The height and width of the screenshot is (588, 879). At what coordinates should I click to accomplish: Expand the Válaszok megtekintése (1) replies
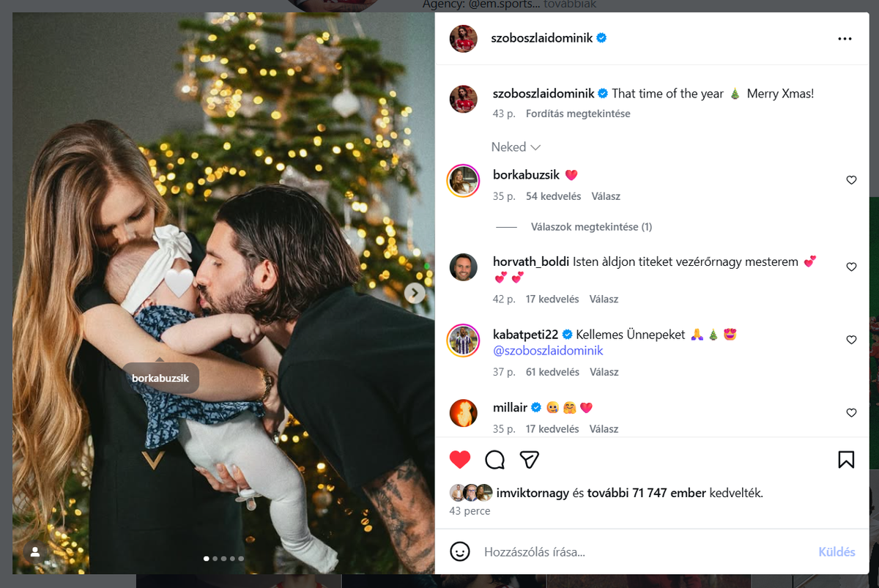click(591, 227)
